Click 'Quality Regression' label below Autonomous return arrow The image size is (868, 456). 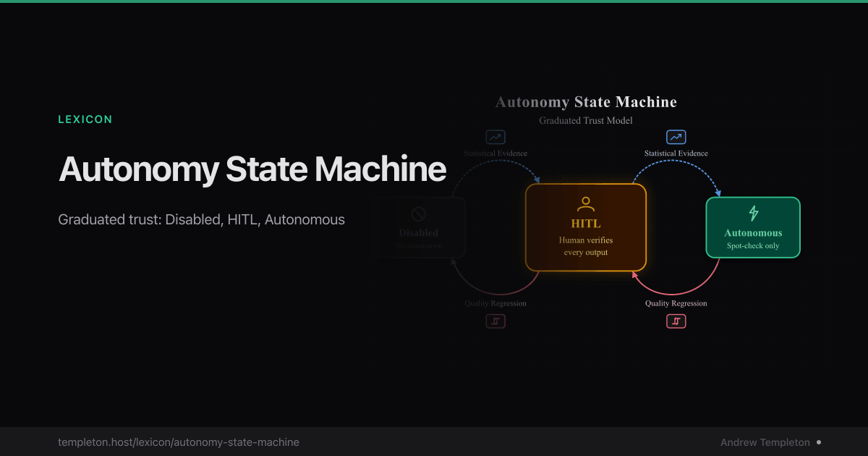pos(676,303)
